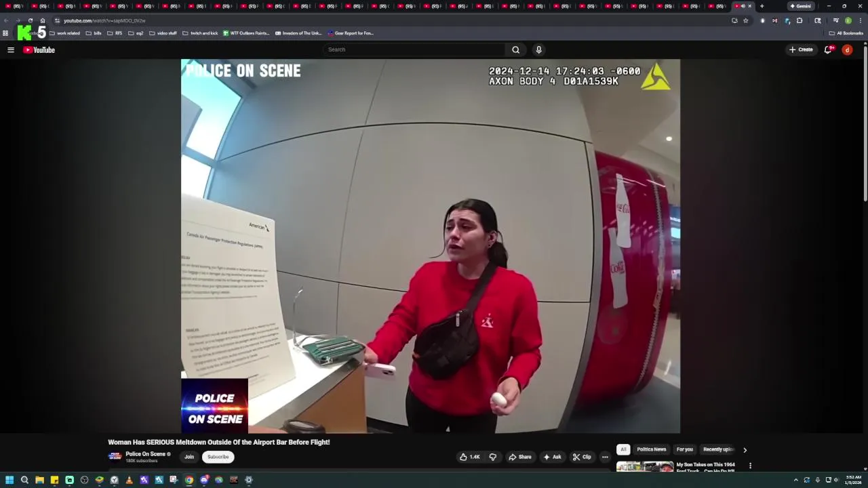This screenshot has width=868, height=488.
Task: Click the address bar URL
Action: (x=104, y=20)
